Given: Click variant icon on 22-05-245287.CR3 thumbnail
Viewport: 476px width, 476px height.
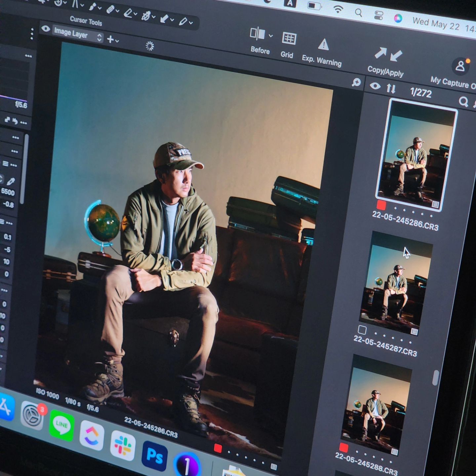Looking at the screenshot, I should pos(414,331).
